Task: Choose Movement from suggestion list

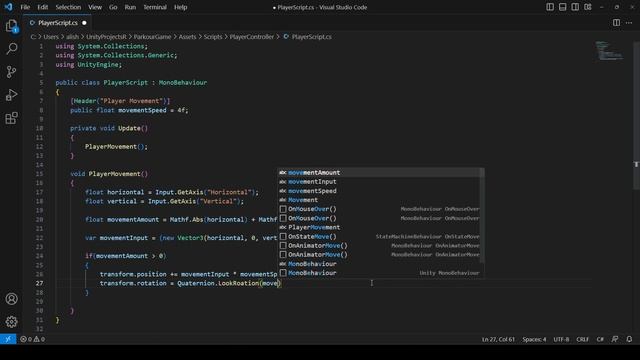Action: [380, 200]
